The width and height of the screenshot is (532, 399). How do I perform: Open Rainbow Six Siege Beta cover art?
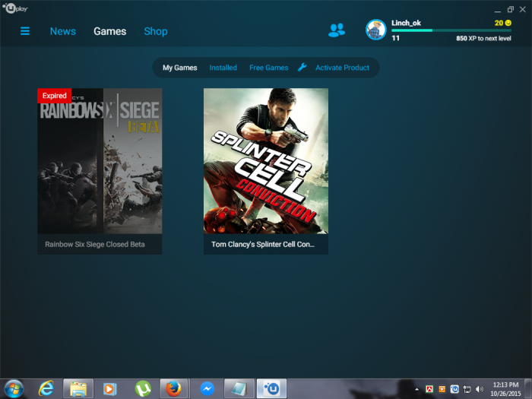(100, 161)
